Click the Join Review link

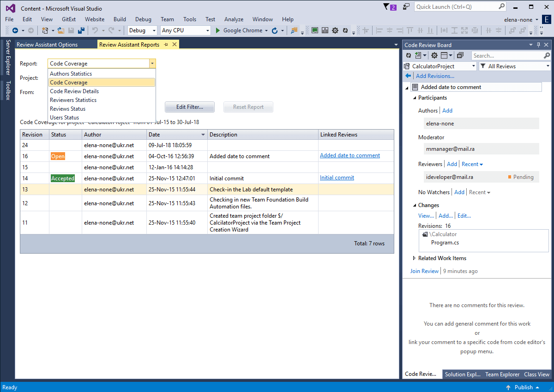pyautogui.click(x=424, y=271)
